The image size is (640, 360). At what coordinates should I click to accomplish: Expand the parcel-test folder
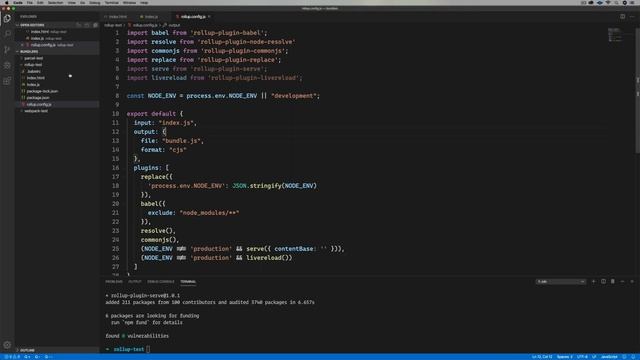click(x=33, y=58)
